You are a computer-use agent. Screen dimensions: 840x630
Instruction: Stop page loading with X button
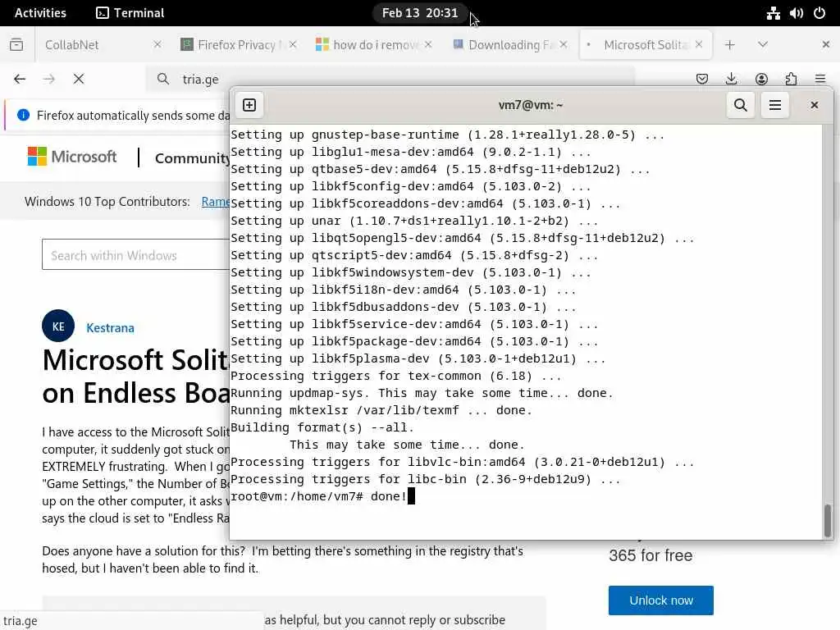click(x=79, y=80)
